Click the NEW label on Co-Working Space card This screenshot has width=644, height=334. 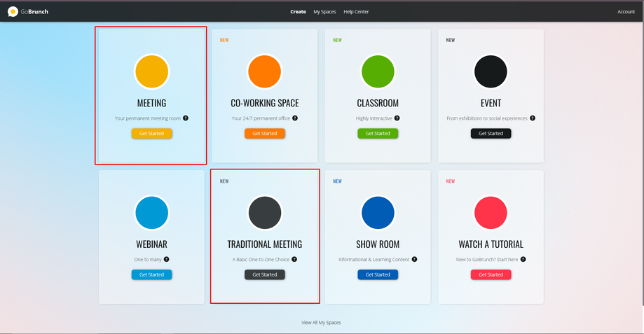point(224,40)
